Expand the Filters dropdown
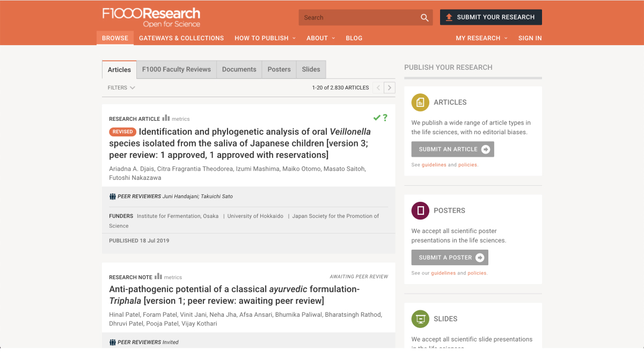The image size is (644, 357). point(121,88)
